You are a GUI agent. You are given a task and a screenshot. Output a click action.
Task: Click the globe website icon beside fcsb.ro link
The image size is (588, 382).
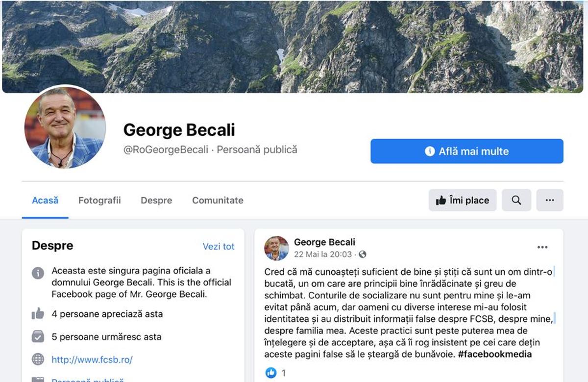38,359
